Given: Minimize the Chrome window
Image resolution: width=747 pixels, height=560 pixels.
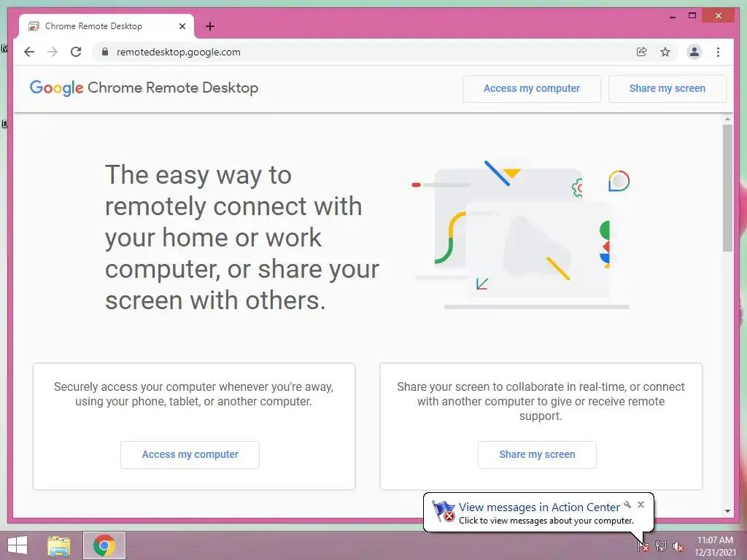Looking at the screenshot, I should click(x=672, y=16).
